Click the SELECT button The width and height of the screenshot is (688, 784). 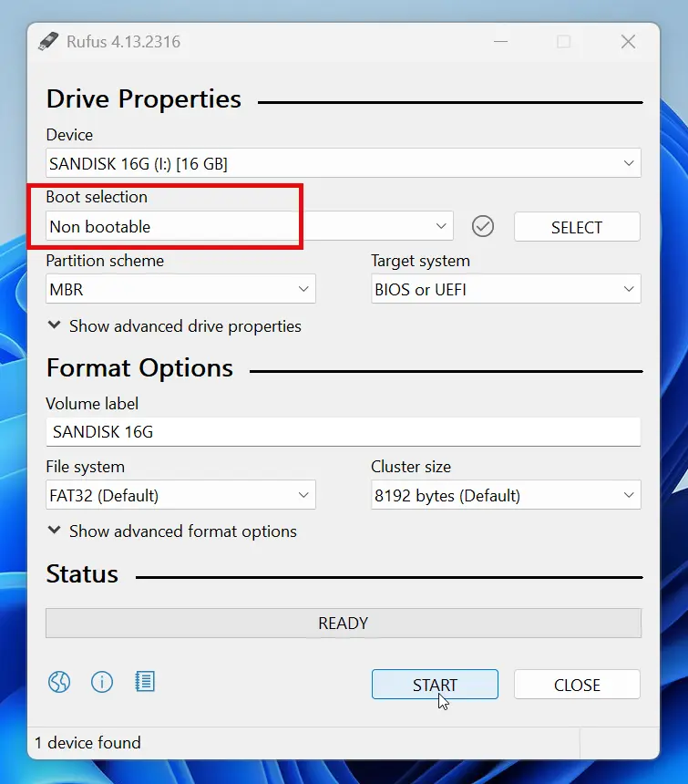coord(577,227)
